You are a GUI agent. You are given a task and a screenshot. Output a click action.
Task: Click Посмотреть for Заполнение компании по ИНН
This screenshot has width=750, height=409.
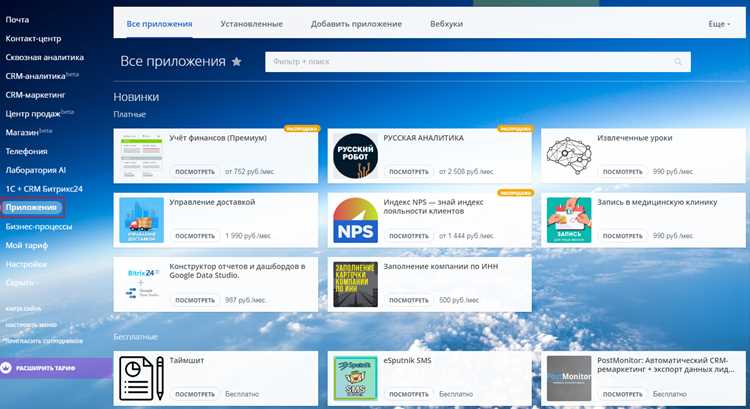click(408, 300)
